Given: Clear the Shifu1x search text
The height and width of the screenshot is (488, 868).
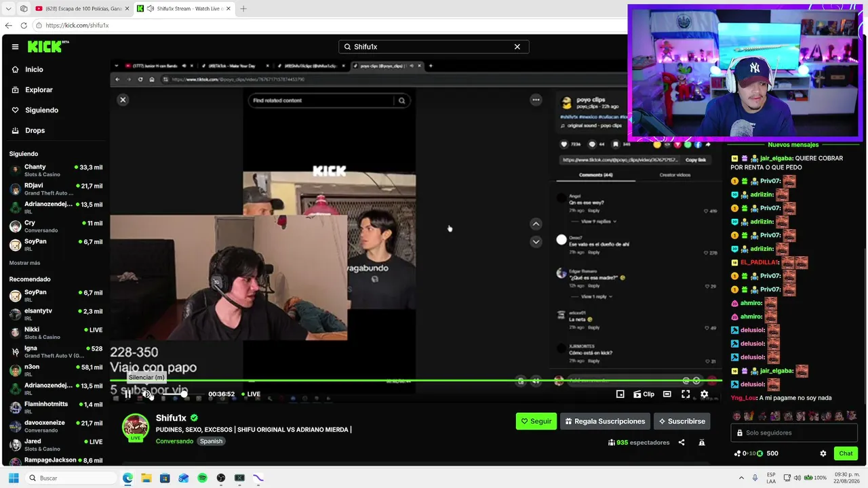Looking at the screenshot, I should (517, 47).
